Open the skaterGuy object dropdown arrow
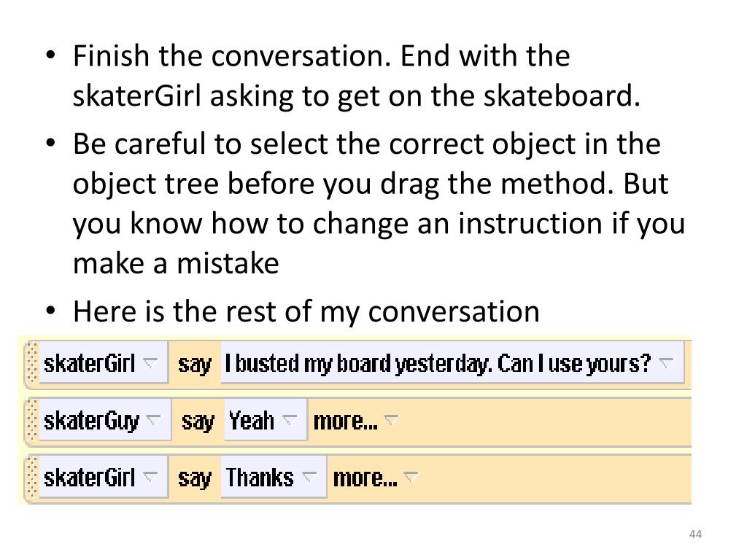The width and height of the screenshot is (747, 560). coord(153,419)
